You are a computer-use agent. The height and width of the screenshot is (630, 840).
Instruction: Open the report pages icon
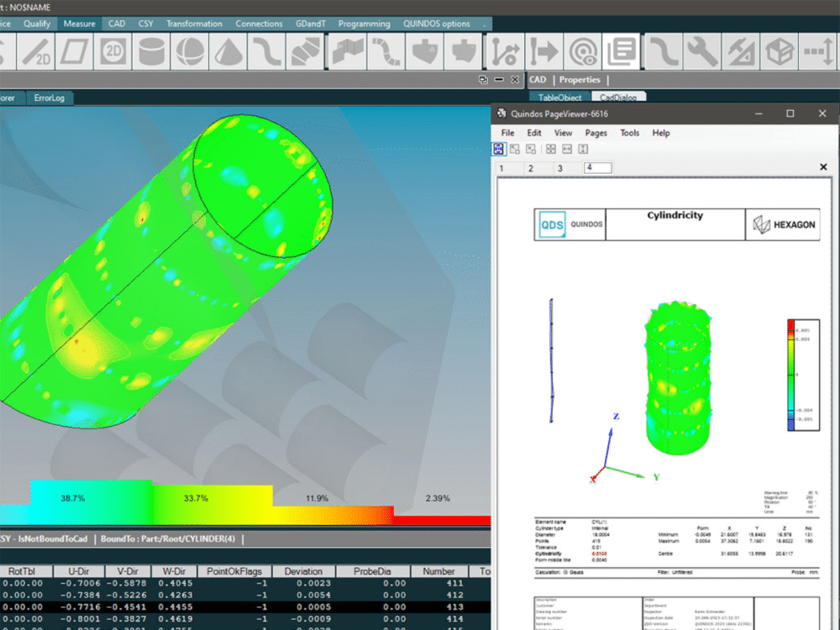pos(621,52)
